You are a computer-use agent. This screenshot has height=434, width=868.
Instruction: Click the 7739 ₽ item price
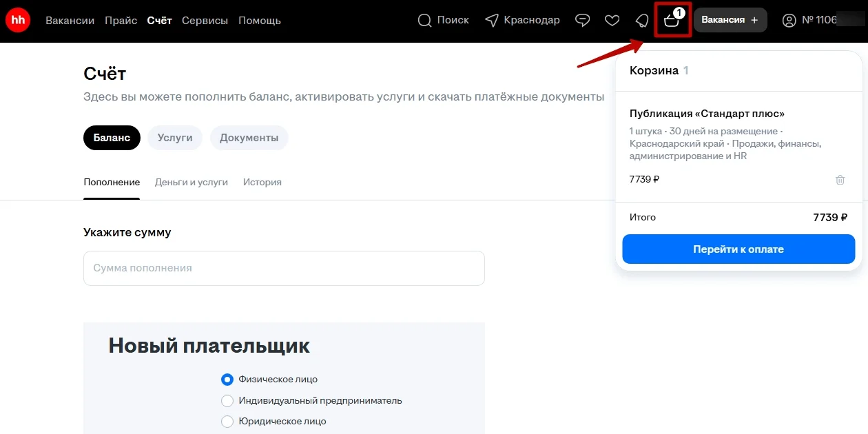tap(644, 180)
